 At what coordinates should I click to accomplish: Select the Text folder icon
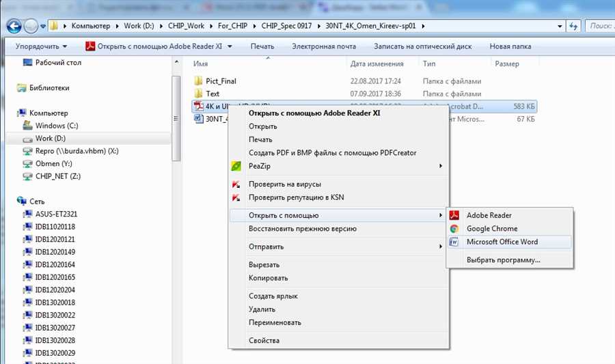(x=198, y=94)
